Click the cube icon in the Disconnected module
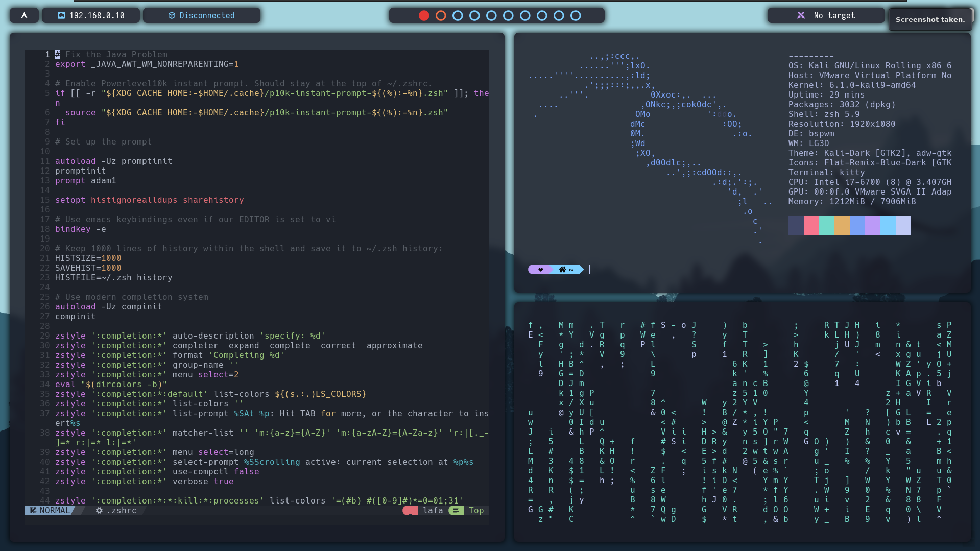Viewport: 980px width, 551px height. 172,15
